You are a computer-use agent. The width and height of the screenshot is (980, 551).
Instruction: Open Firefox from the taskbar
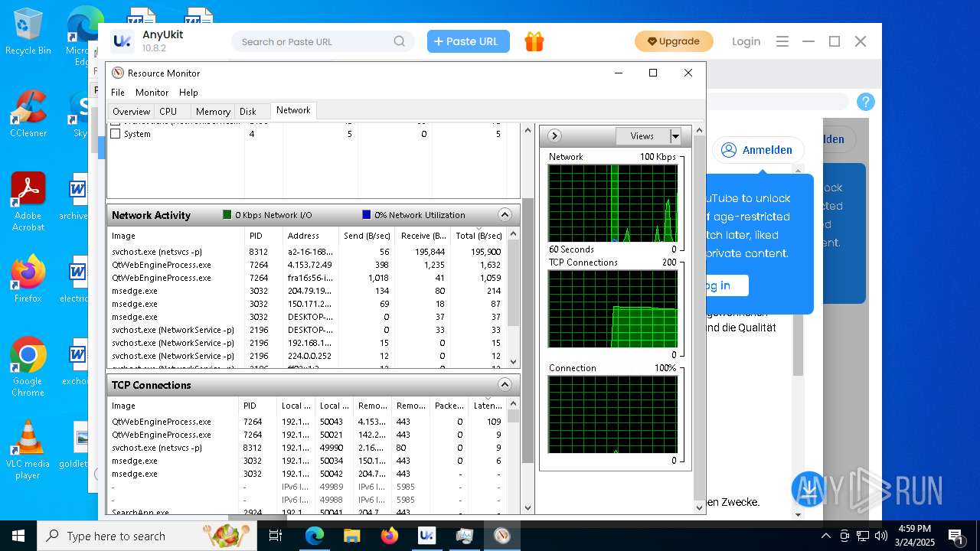pos(389,536)
